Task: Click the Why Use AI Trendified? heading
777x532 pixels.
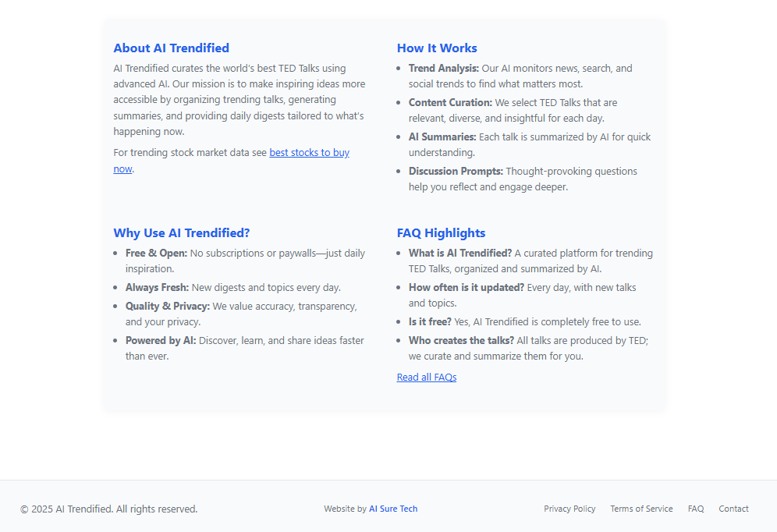Action: [181, 233]
